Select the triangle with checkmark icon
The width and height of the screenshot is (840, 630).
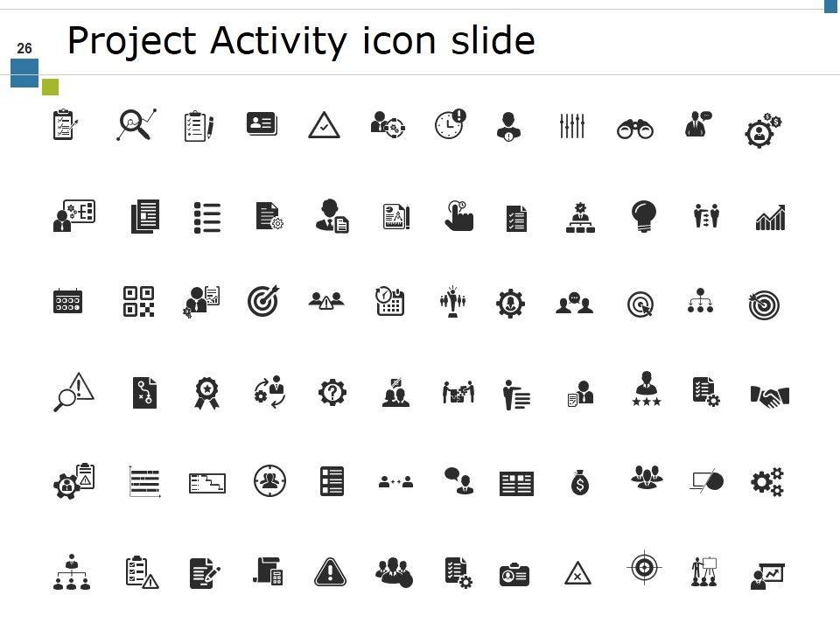pyautogui.click(x=324, y=125)
